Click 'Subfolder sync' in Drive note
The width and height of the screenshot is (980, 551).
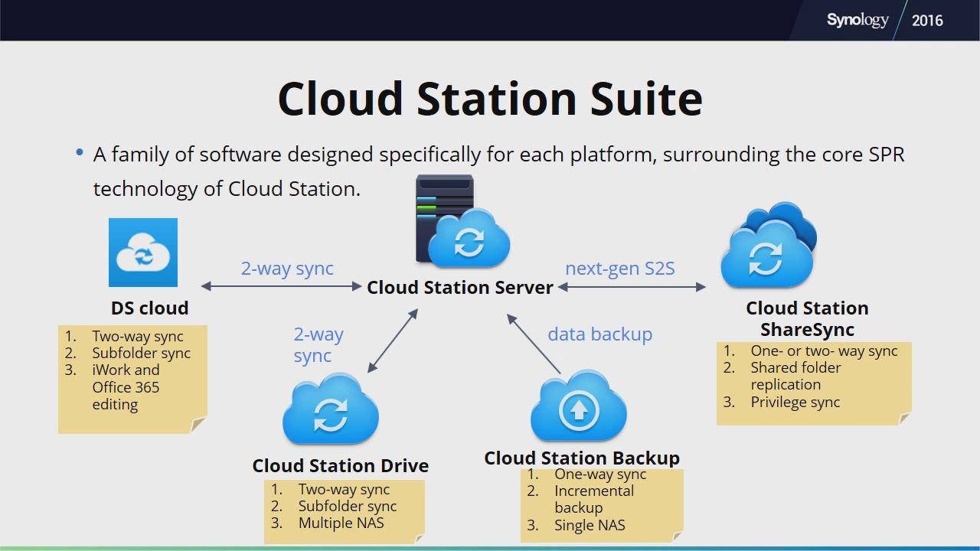click(348, 506)
